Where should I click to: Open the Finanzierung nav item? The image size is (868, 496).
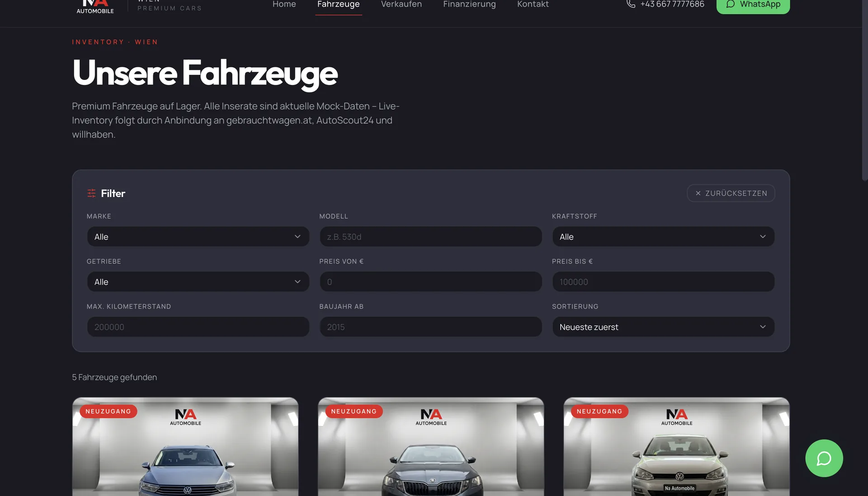click(x=469, y=5)
